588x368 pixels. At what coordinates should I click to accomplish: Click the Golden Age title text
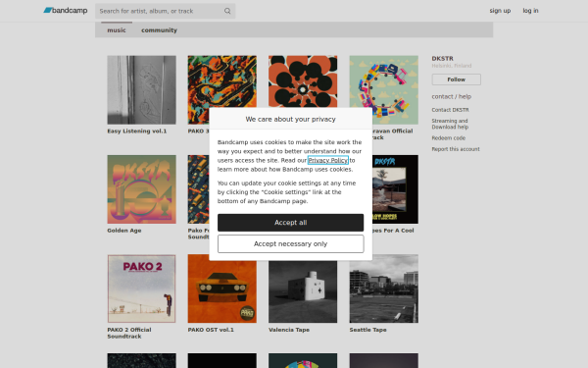click(x=124, y=231)
